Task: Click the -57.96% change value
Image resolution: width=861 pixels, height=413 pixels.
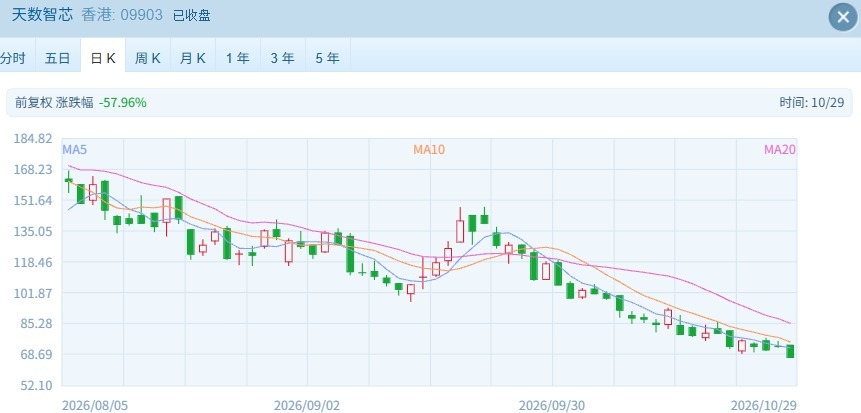Action: tap(122, 102)
